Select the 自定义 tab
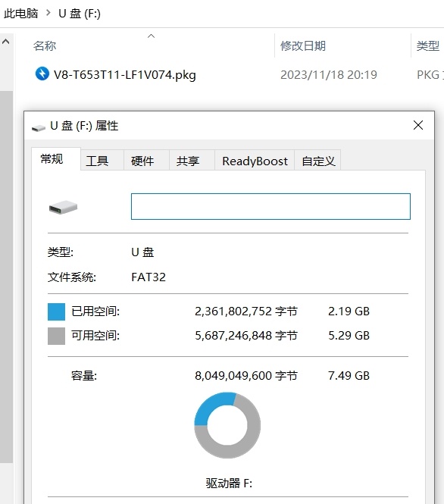 pyautogui.click(x=318, y=161)
